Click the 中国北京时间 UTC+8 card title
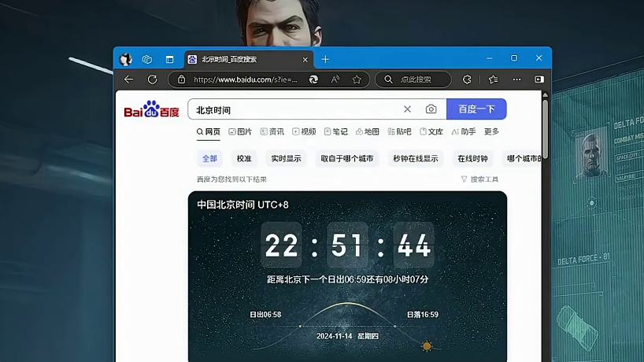This screenshot has width=644, height=362. click(242, 205)
